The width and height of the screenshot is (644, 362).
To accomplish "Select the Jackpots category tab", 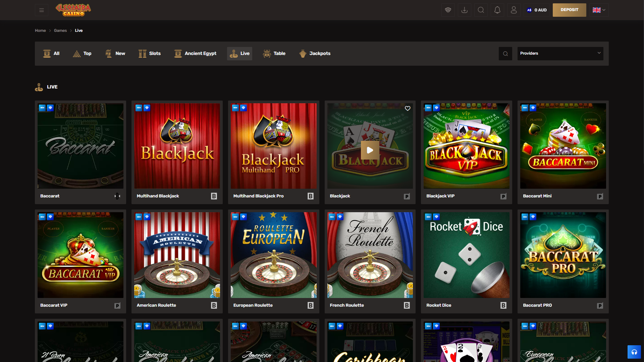I will click(x=315, y=54).
